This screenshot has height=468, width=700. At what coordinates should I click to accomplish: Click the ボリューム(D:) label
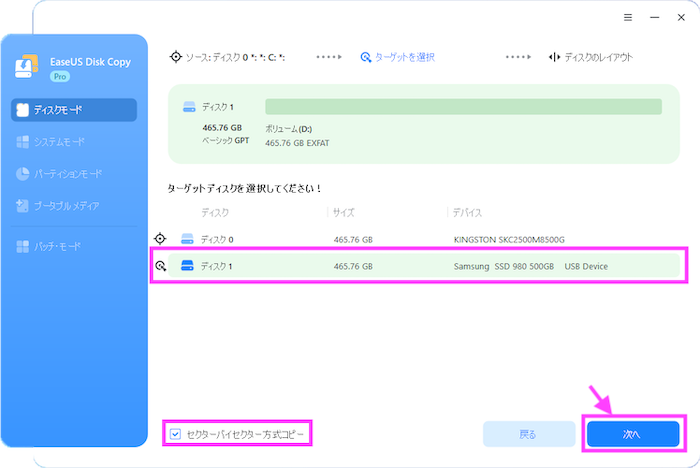pyautogui.click(x=288, y=129)
